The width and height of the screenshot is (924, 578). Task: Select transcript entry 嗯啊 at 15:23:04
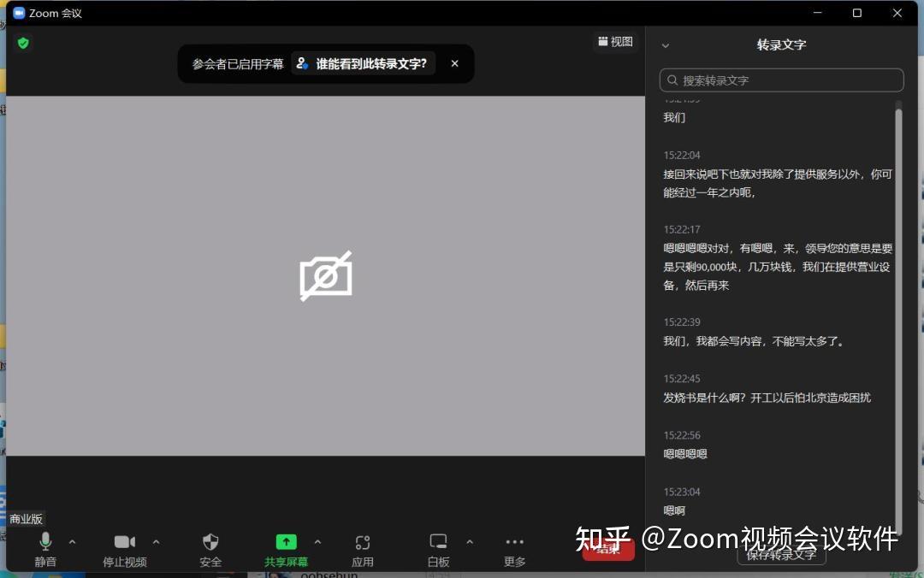[674, 510]
